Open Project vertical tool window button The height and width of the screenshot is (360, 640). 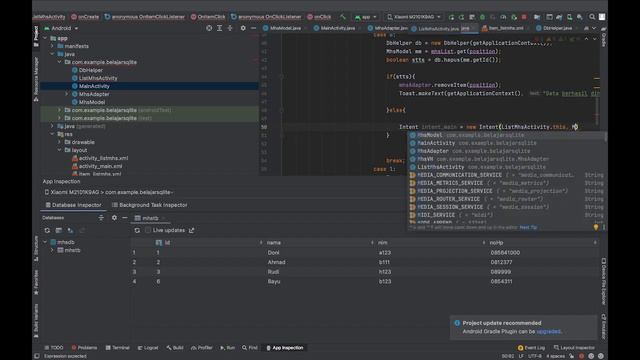pos(36,36)
